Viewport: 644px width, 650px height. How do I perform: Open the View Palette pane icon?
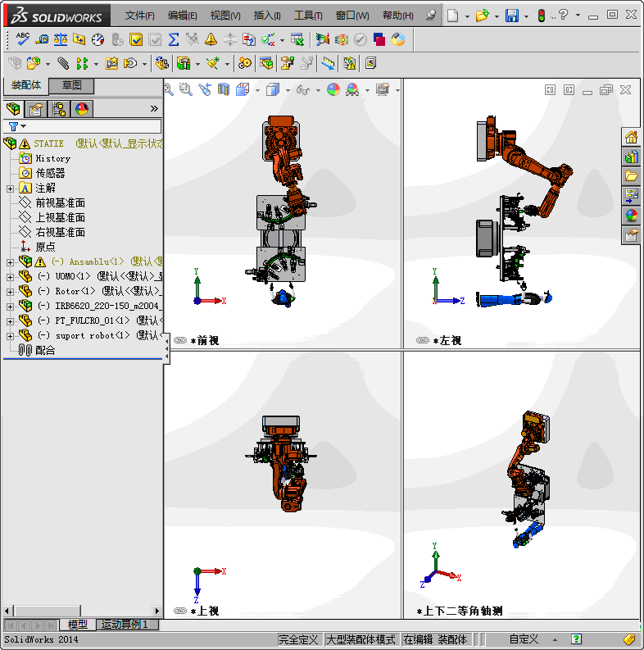click(631, 197)
